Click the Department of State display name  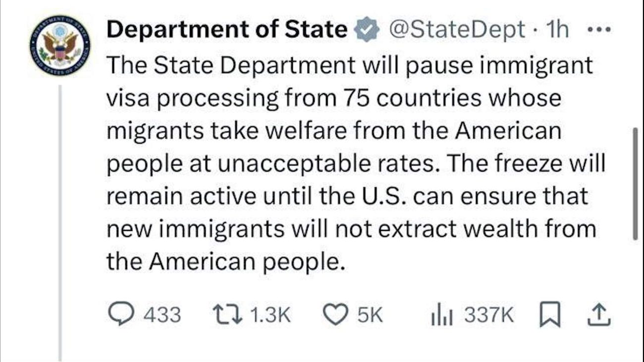coord(227,30)
